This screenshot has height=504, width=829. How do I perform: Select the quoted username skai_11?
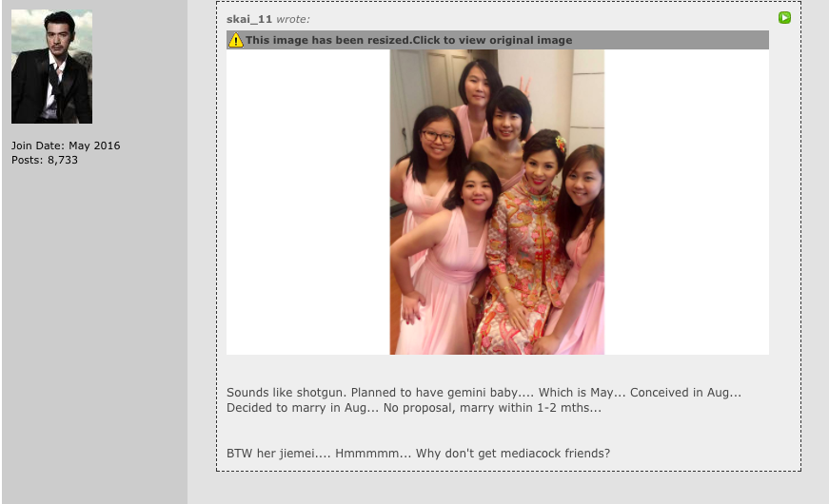[x=249, y=19]
